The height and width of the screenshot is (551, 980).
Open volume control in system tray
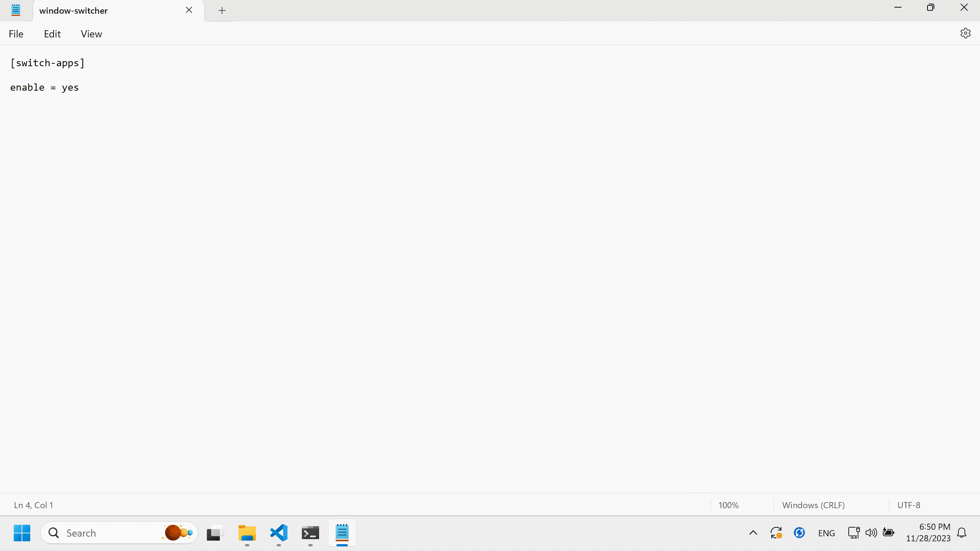tap(871, 533)
